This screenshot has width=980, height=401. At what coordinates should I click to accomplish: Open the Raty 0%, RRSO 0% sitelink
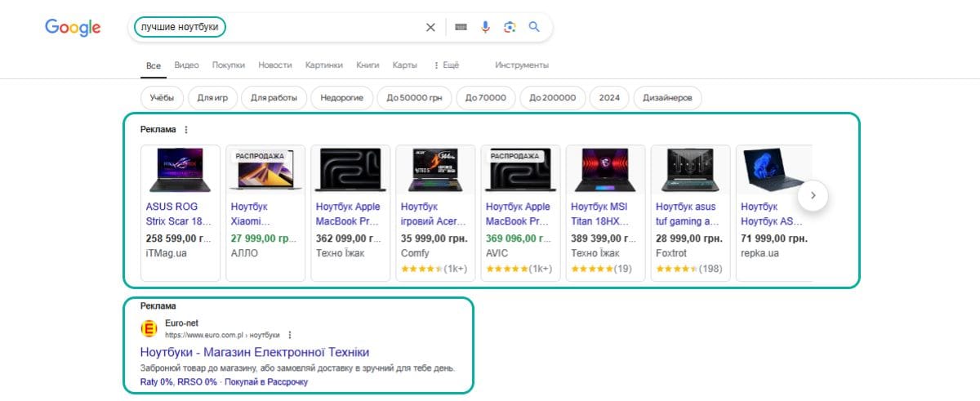(179, 381)
